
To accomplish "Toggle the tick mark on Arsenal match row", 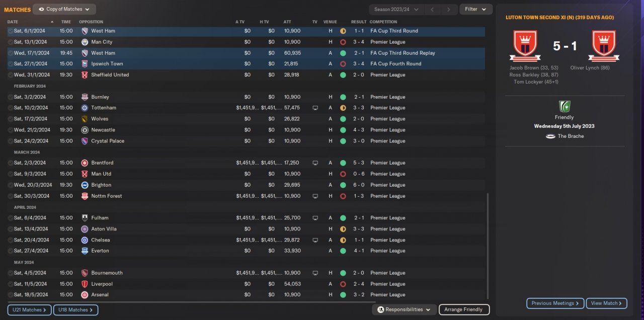I will pos(10,295).
